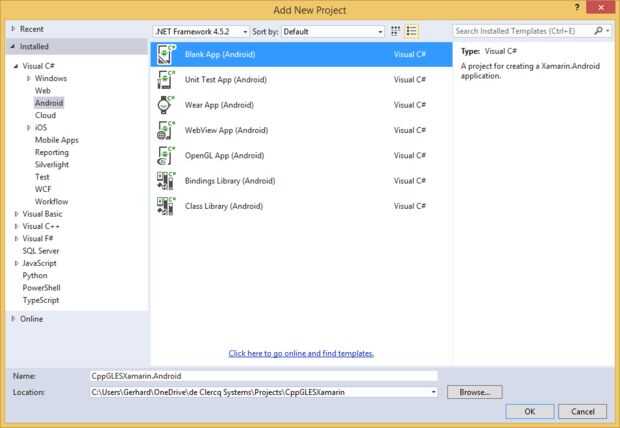Click the Name input field

point(264,376)
